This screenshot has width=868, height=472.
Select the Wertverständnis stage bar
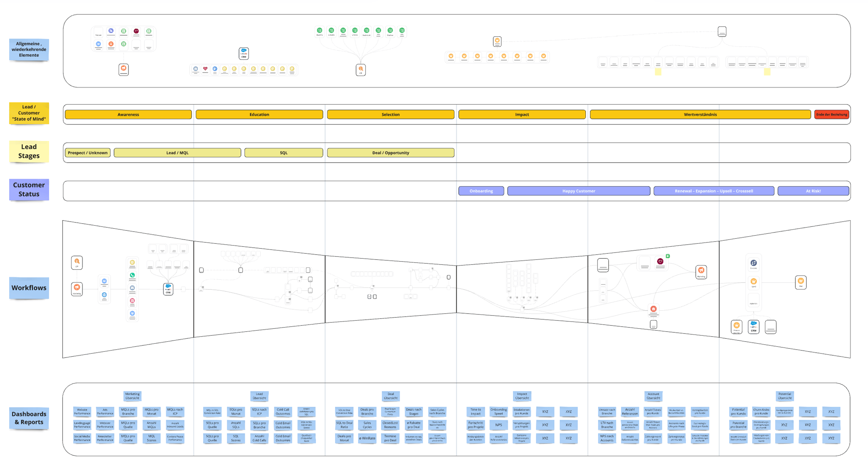tap(700, 115)
